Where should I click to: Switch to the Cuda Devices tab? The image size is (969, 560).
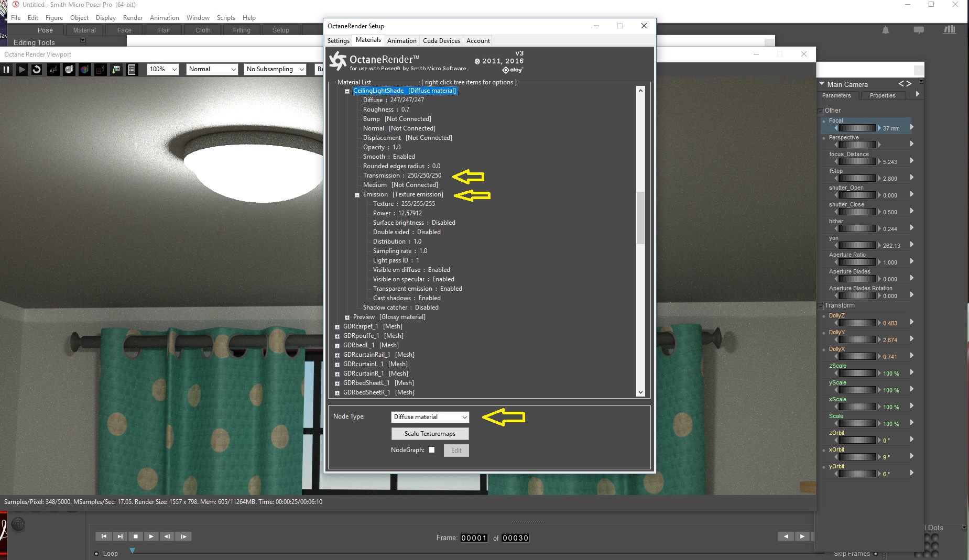click(x=441, y=41)
